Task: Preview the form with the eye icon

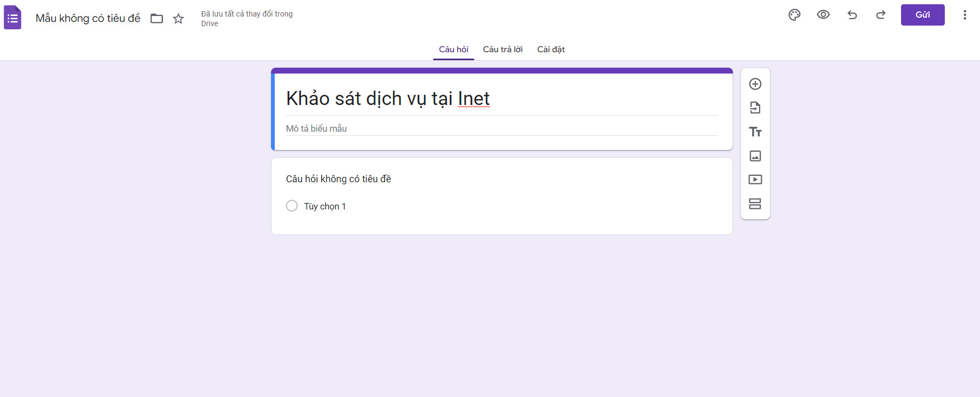Action: pyautogui.click(x=823, y=15)
